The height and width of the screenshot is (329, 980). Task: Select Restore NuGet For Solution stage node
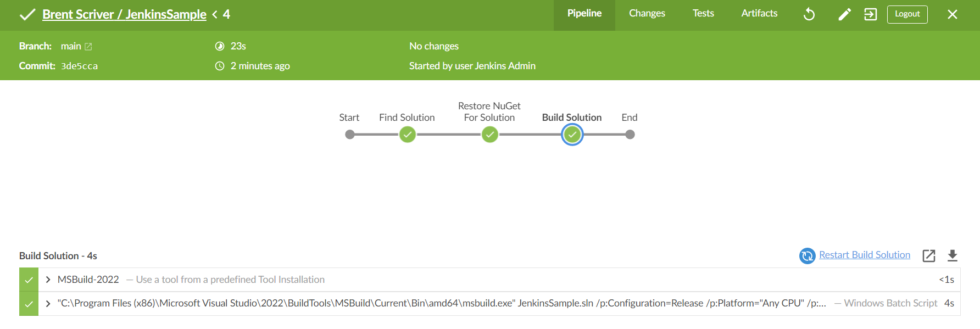pos(490,135)
